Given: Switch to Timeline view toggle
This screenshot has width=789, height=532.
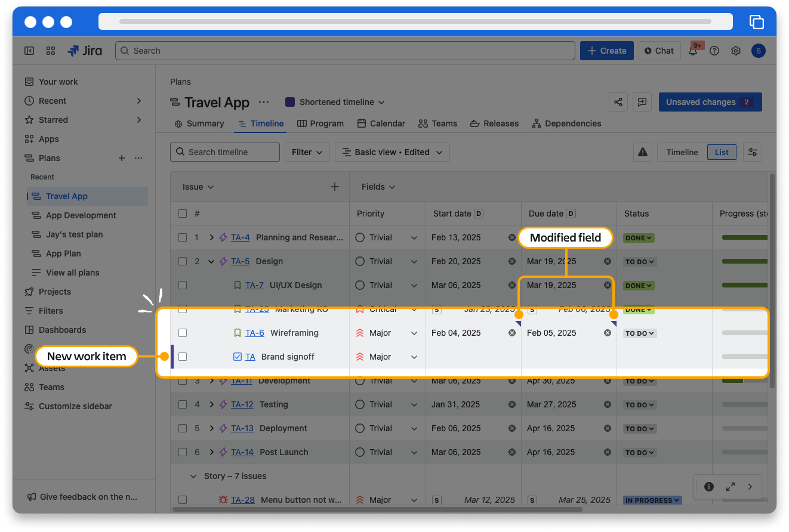Looking at the screenshot, I should 682,152.
